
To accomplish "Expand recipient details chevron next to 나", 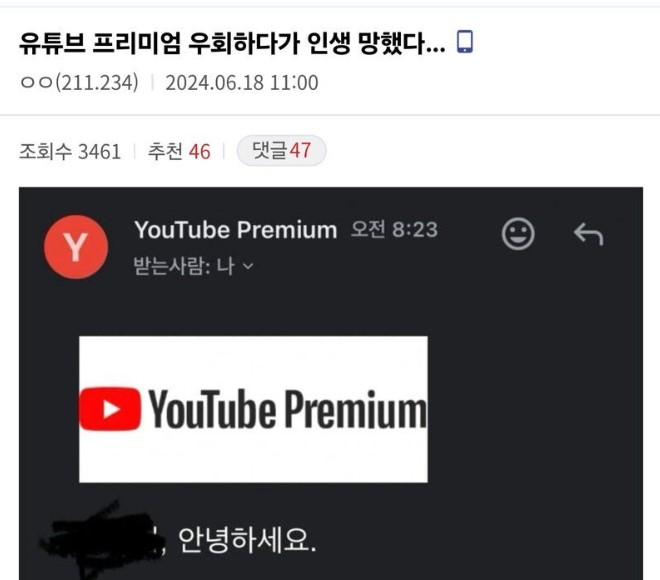I will [248, 266].
